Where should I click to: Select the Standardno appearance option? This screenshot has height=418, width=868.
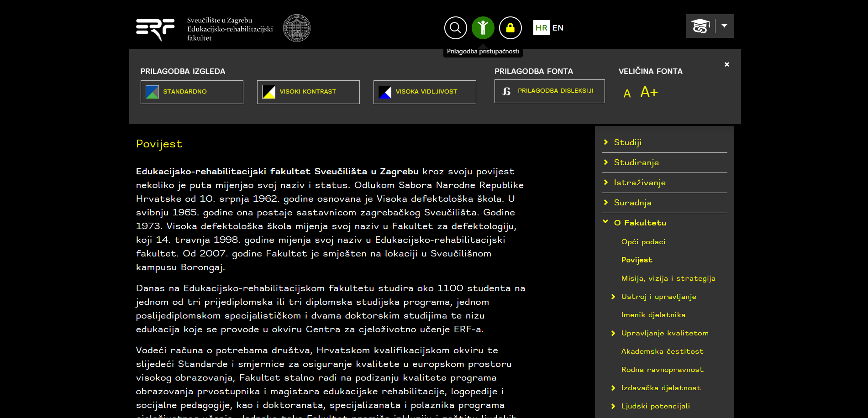[192, 92]
